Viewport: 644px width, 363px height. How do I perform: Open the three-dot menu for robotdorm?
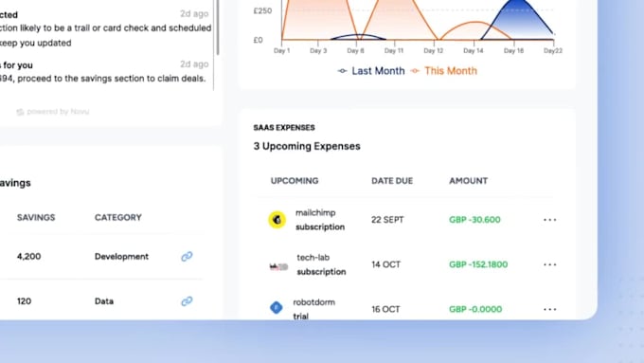[x=550, y=309]
